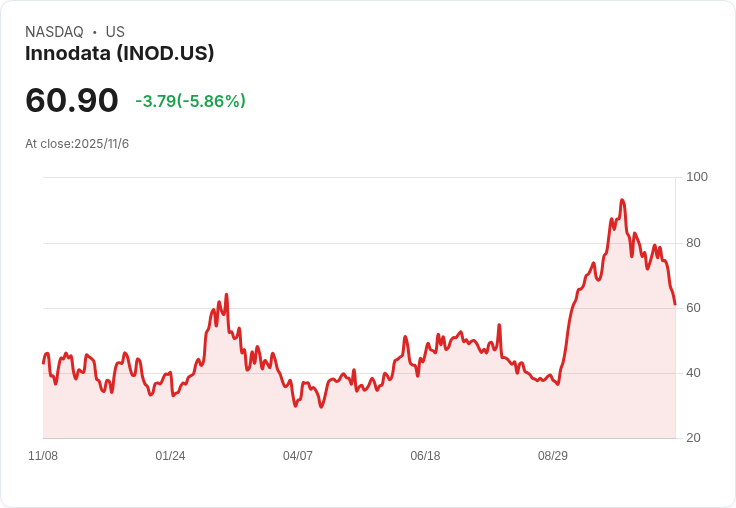Click the Innodata (INOD.US) stock title

point(119,53)
